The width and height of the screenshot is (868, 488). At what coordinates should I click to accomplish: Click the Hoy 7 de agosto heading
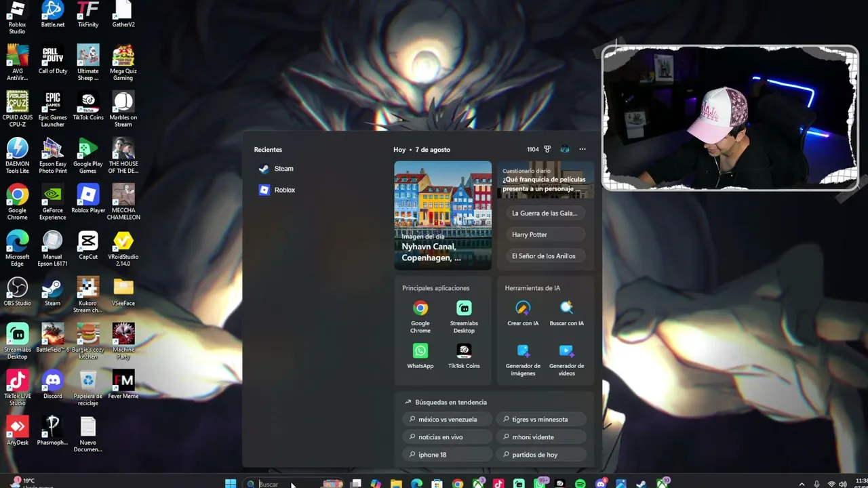tap(422, 150)
